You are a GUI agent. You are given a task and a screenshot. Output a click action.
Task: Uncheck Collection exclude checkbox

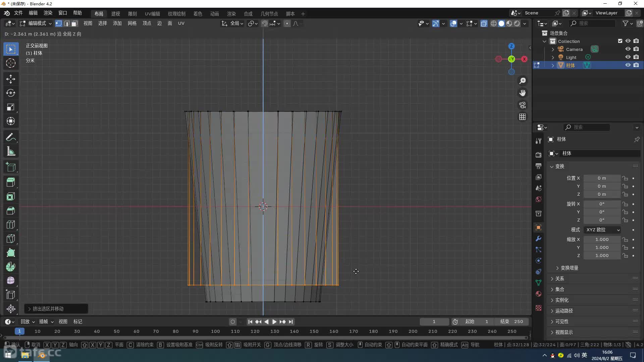pos(620,41)
